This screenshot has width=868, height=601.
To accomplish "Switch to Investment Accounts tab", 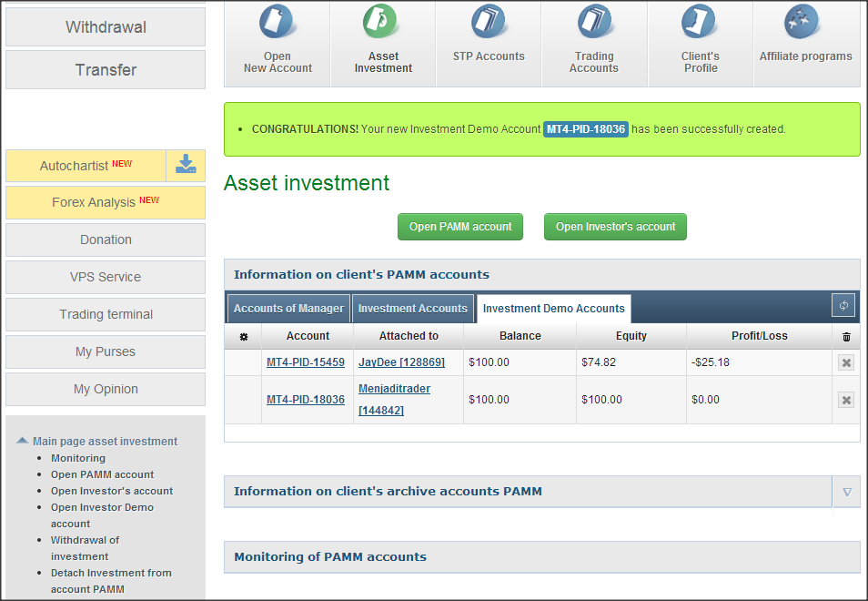I will pyautogui.click(x=412, y=309).
